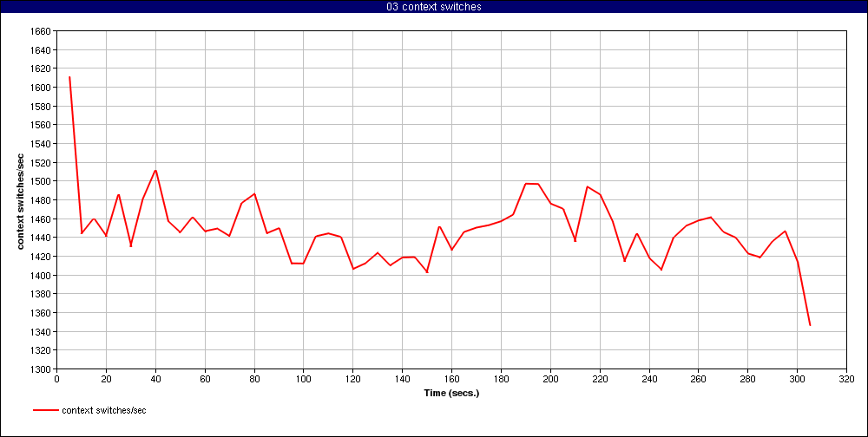Screen dimensions: 868x437
Task: Click y-axis tick value 1580
Action: coord(42,107)
